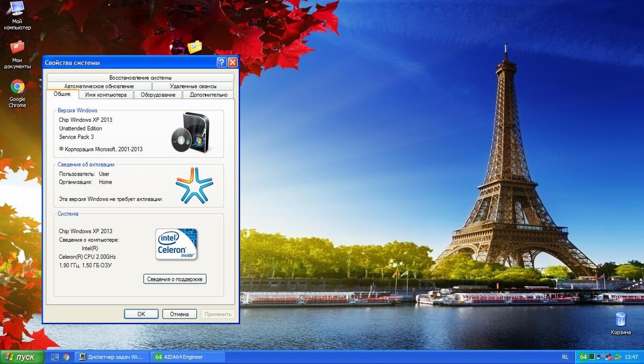Image resolution: width=644 pixels, height=364 pixels.
Task: Click the greyed-out Применить button
Action: pos(218,314)
